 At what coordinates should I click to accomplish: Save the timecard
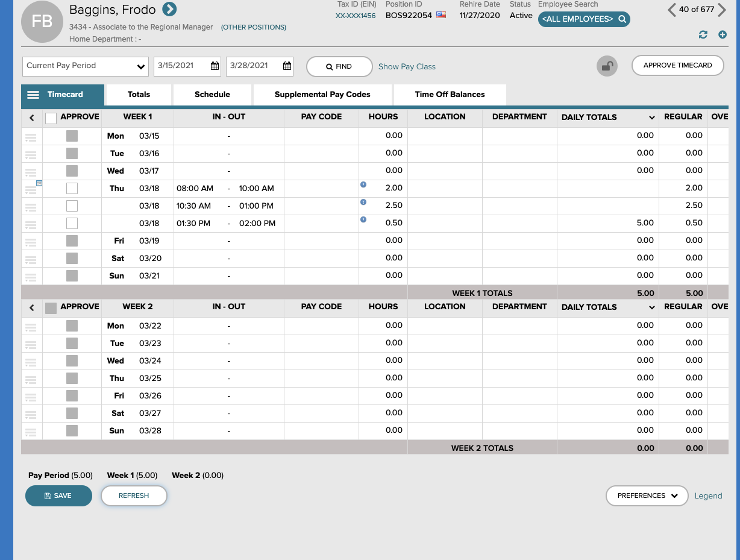[x=58, y=496]
